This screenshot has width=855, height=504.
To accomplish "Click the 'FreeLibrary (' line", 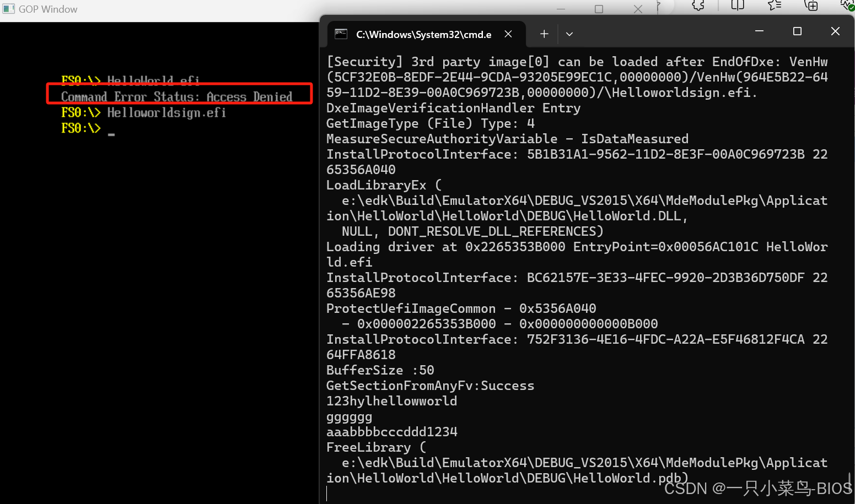I will pos(377,447).
